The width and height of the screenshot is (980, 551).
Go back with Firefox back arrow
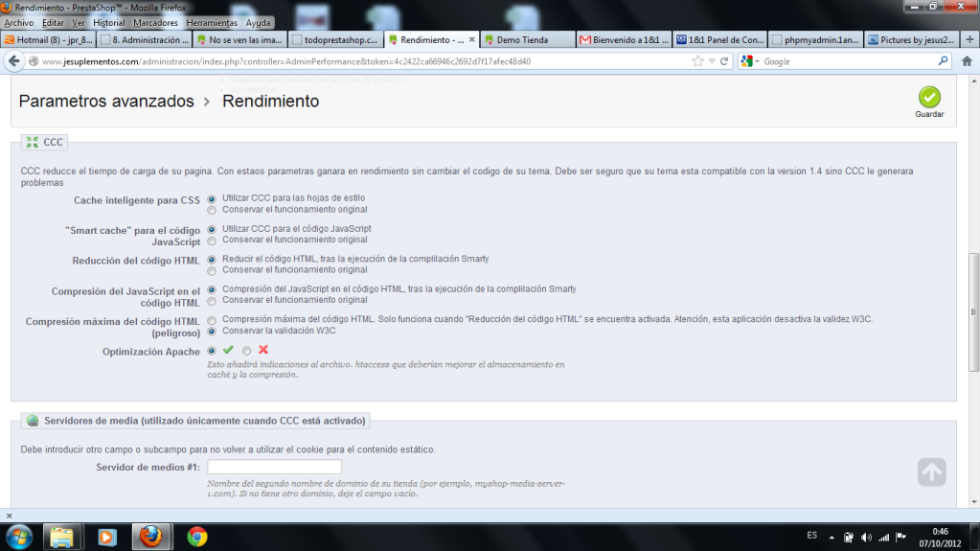14,60
